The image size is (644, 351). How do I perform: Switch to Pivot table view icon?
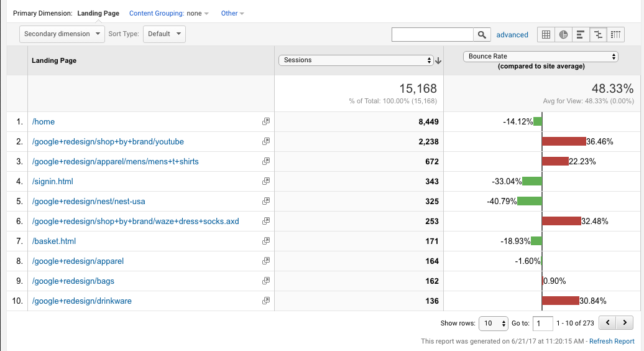click(x=615, y=35)
